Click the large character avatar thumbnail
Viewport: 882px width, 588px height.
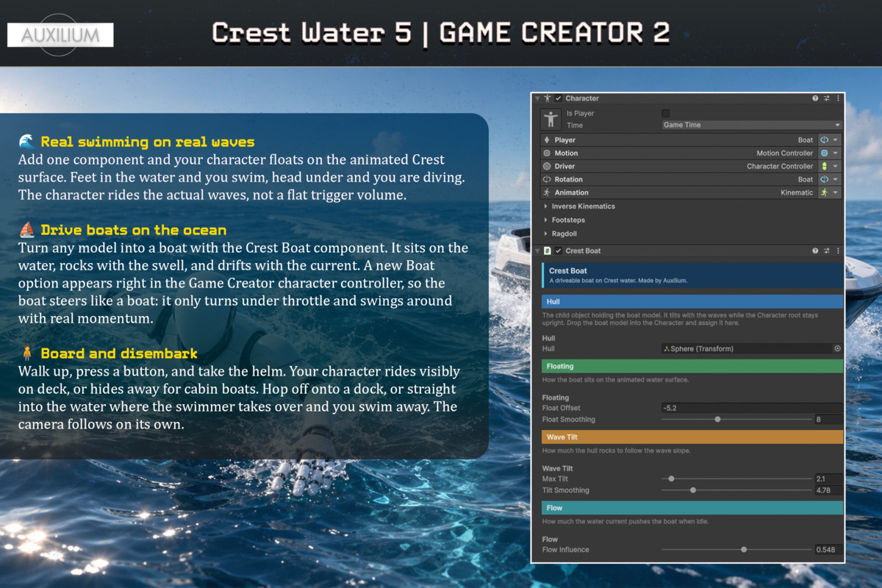(551, 119)
